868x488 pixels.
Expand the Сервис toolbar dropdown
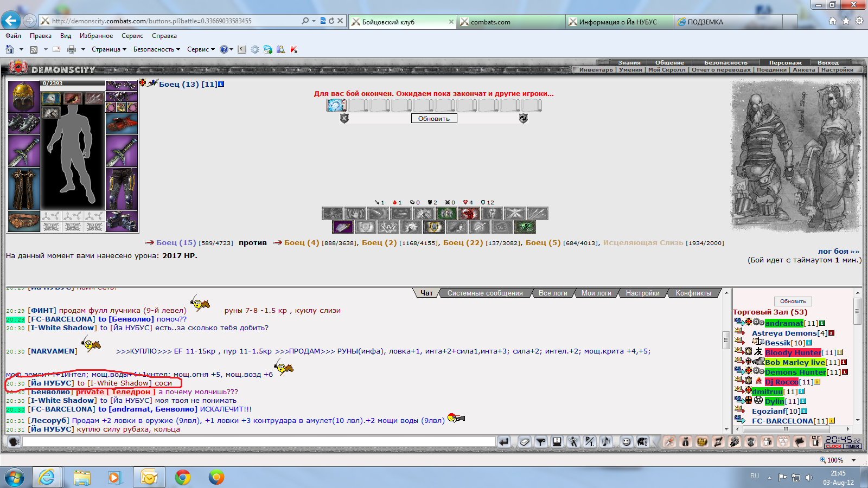click(201, 49)
